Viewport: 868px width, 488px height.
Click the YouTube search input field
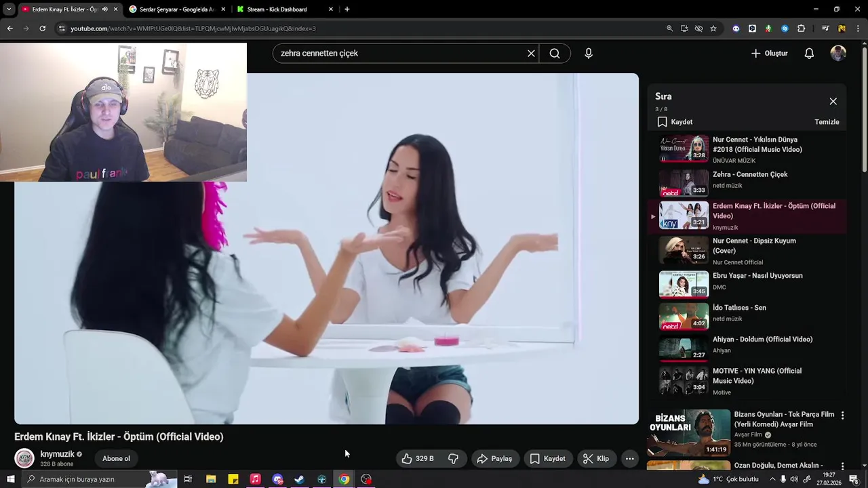click(400, 54)
